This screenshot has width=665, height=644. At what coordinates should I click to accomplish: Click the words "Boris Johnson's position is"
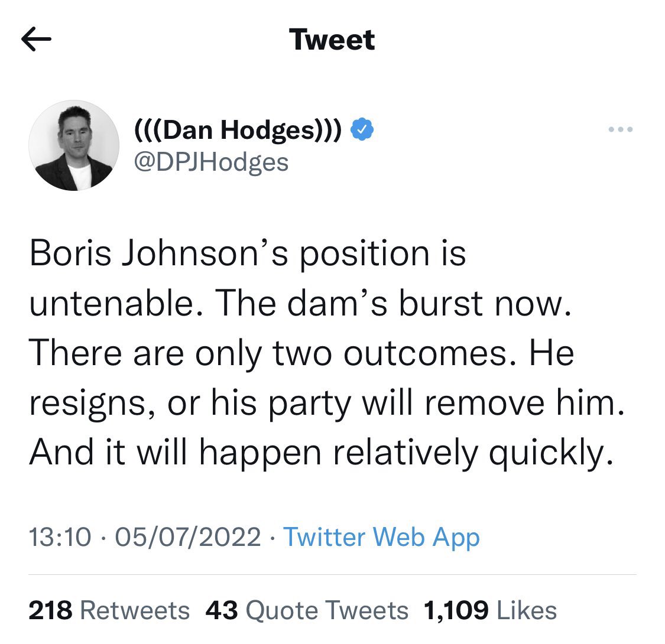click(x=247, y=254)
